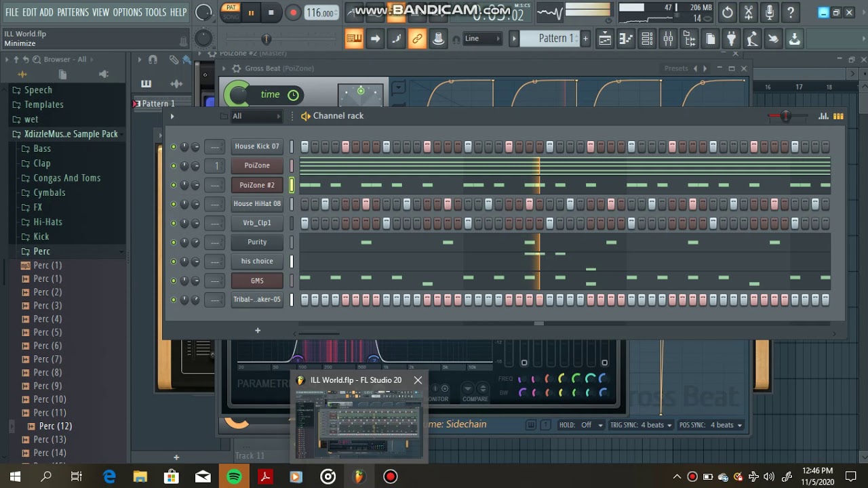868x488 pixels.
Task: Click the Browser view icon in toolbar
Action: 689,39
